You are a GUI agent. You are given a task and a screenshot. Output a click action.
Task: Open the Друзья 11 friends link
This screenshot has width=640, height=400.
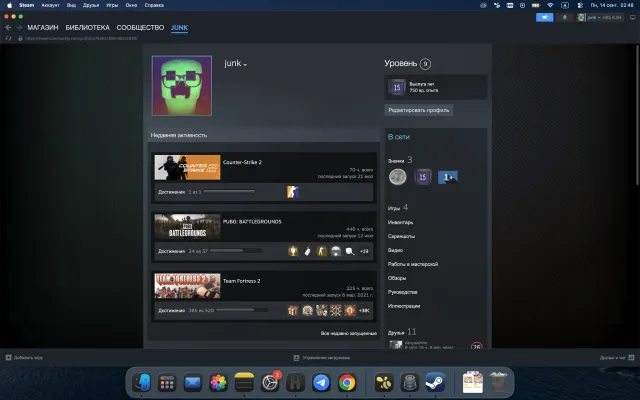(402, 332)
